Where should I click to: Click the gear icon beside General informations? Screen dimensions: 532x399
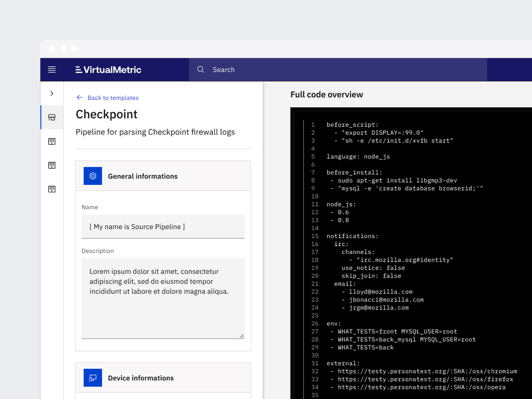[x=92, y=176]
